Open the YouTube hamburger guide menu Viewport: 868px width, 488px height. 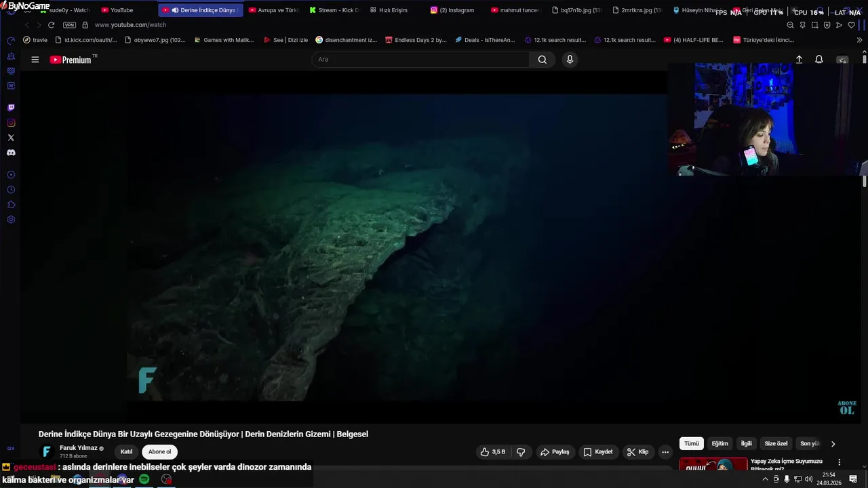(x=35, y=60)
